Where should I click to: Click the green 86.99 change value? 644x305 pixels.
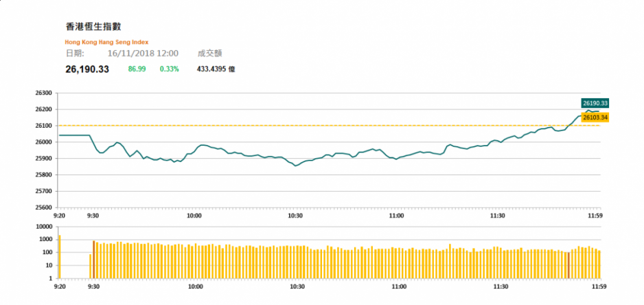[x=137, y=69]
